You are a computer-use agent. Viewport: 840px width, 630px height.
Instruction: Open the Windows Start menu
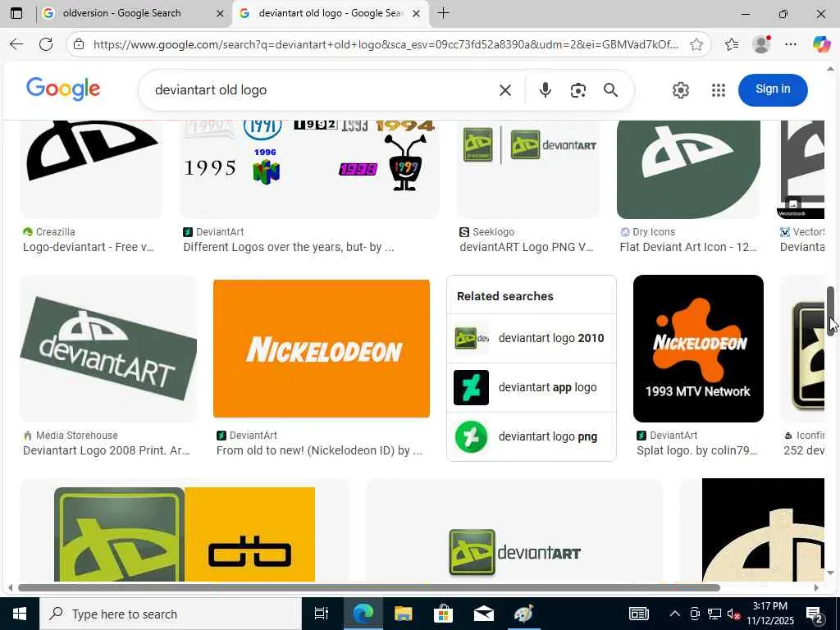[x=20, y=614]
